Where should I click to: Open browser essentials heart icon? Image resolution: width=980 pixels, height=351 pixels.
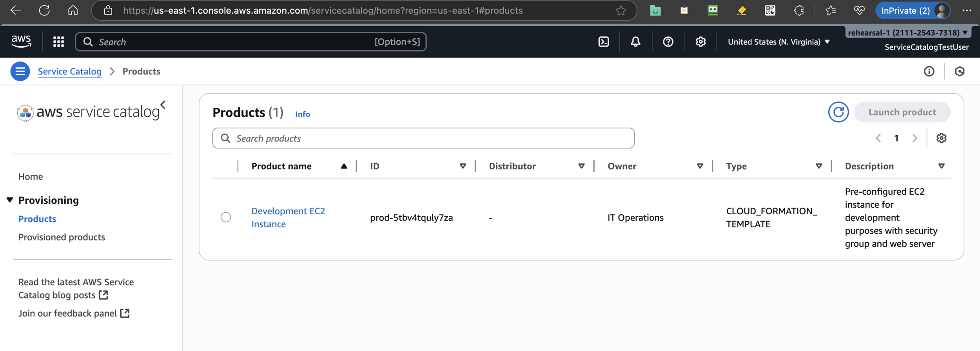(859, 11)
